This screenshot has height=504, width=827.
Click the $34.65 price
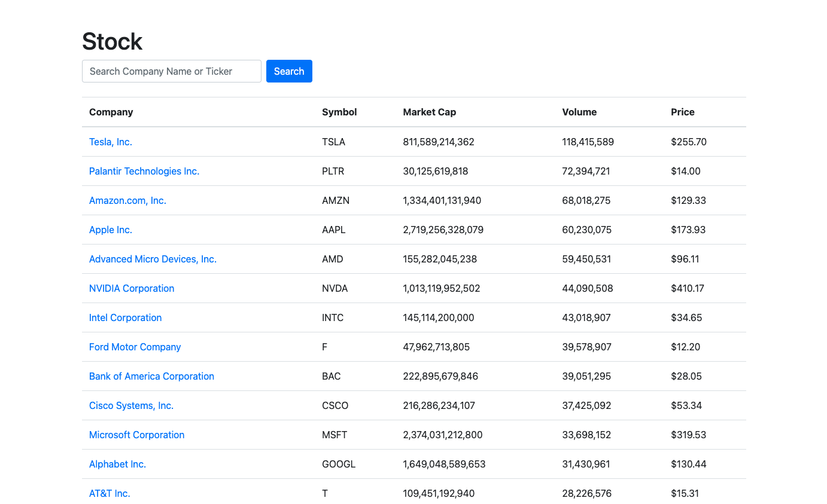click(686, 317)
